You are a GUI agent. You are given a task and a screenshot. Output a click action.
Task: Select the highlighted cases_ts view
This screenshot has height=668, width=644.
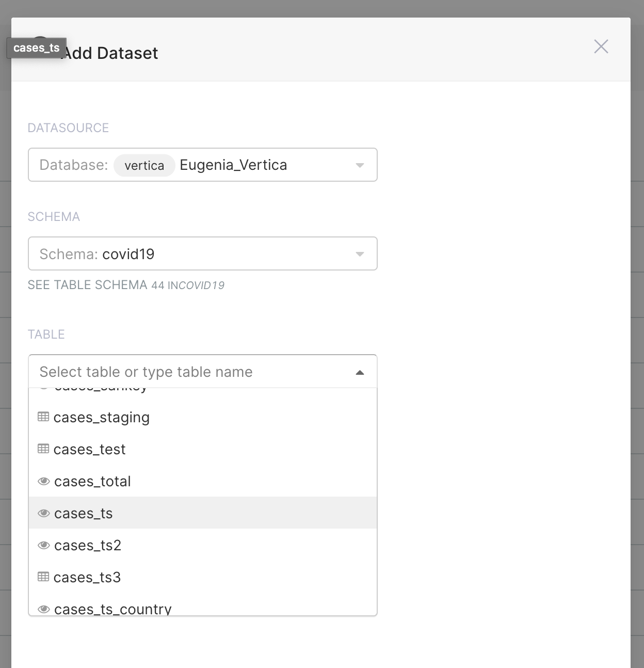83,513
